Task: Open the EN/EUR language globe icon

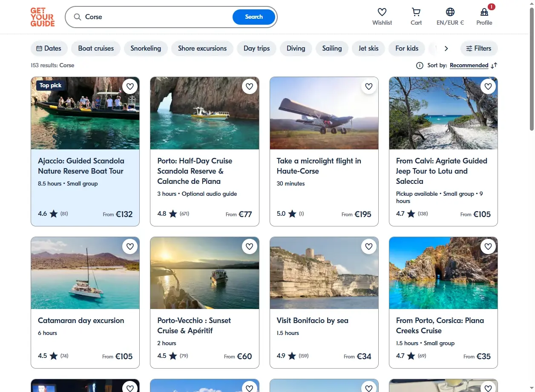Action: tap(450, 12)
